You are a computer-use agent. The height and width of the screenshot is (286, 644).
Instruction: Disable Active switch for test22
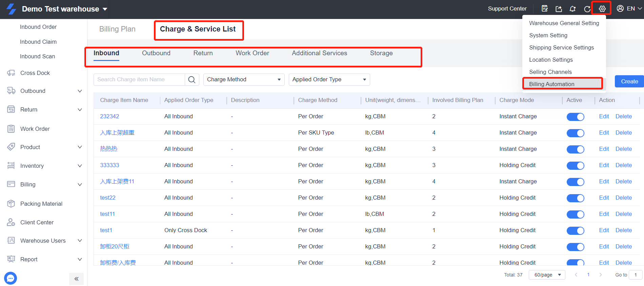pyautogui.click(x=576, y=198)
